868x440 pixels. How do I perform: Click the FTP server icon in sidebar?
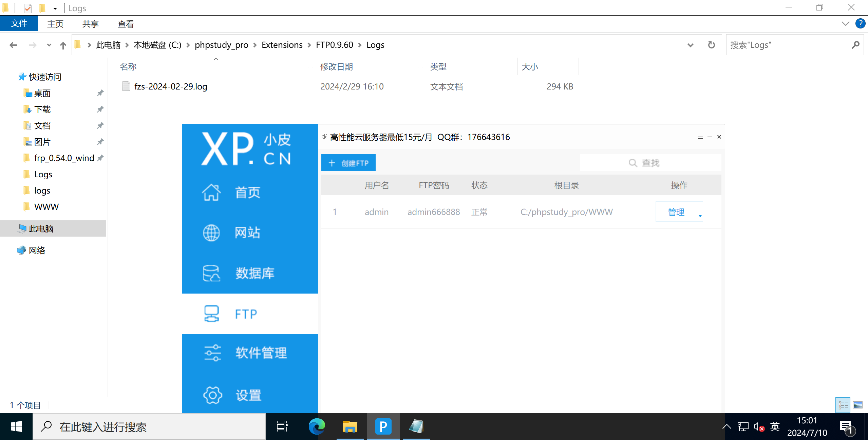(x=211, y=314)
